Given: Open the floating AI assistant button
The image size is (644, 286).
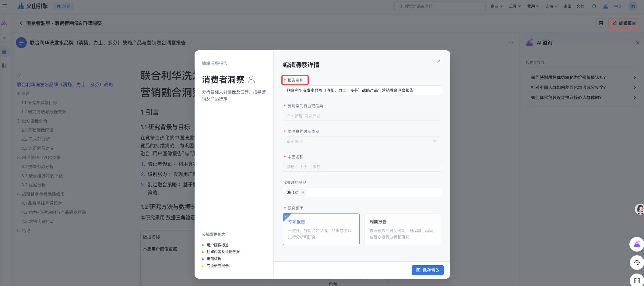Looking at the screenshot, I should tap(637, 244).
